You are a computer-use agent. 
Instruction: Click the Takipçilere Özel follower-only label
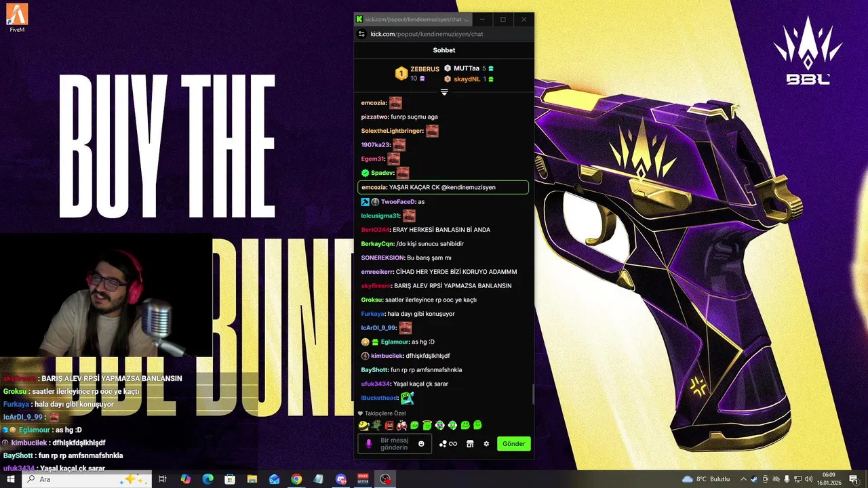click(384, 413)
